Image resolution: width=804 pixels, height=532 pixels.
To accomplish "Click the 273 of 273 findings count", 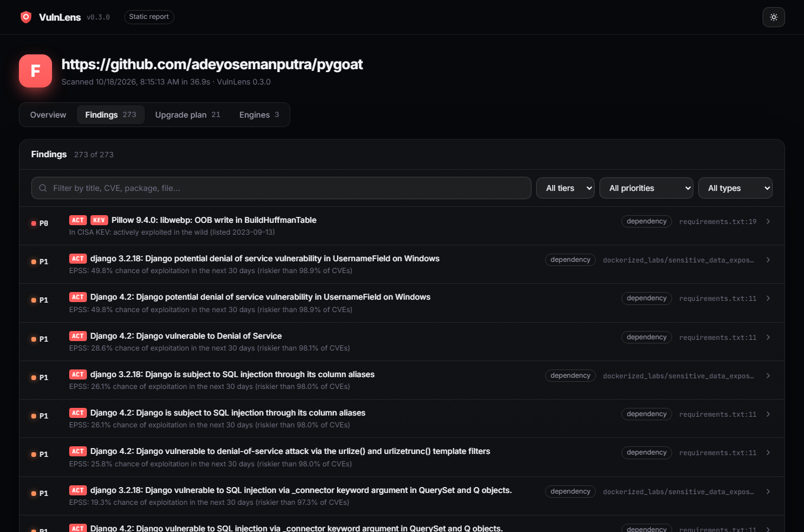I will click(94, 155).
